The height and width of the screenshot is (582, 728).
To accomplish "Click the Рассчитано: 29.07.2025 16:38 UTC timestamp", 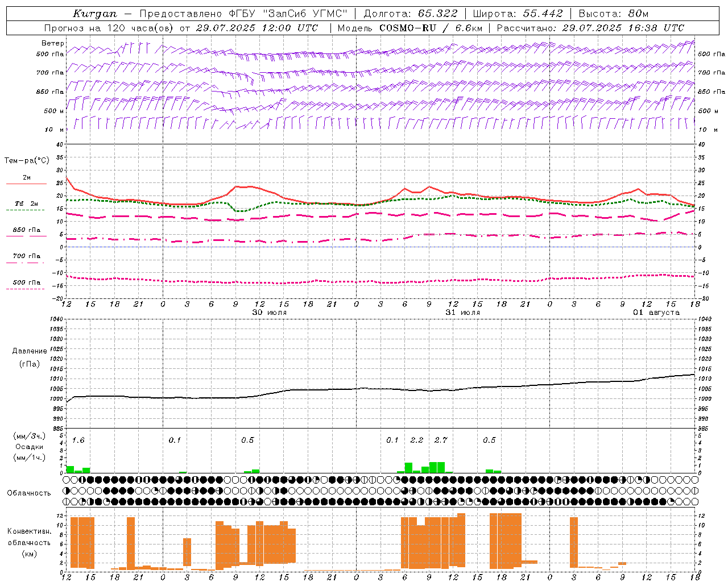I will pyautogui.click(x=590, y=28).
